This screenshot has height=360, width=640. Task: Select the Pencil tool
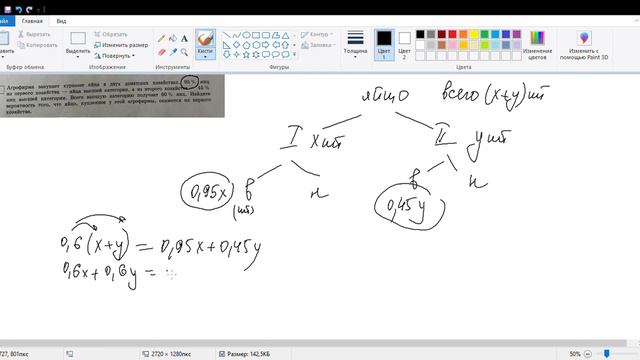pos(162,39)
